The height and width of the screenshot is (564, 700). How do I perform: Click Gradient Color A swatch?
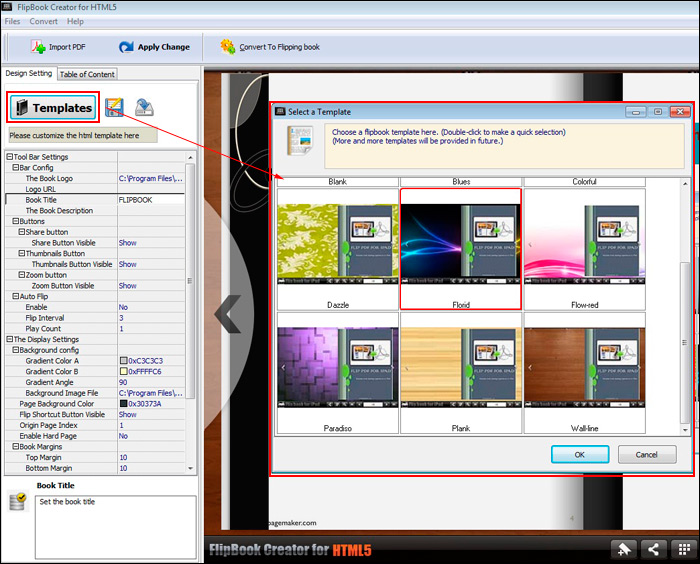tap(124, 361)
